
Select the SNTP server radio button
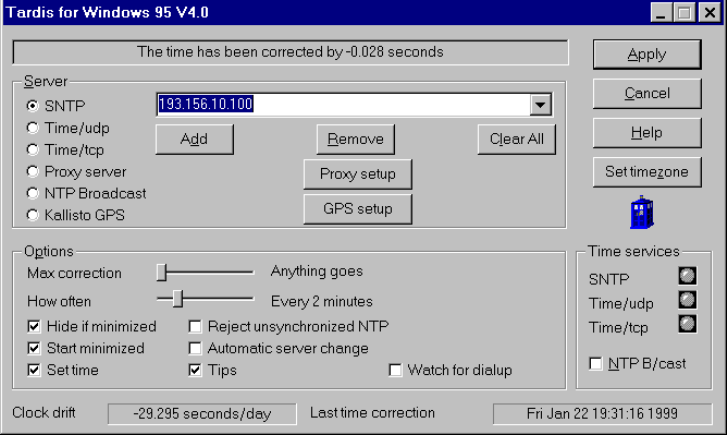(x=32, y=106)
